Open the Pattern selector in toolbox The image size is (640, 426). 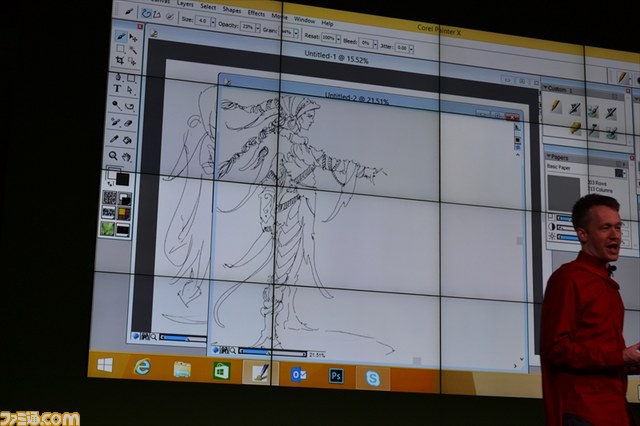109,212
